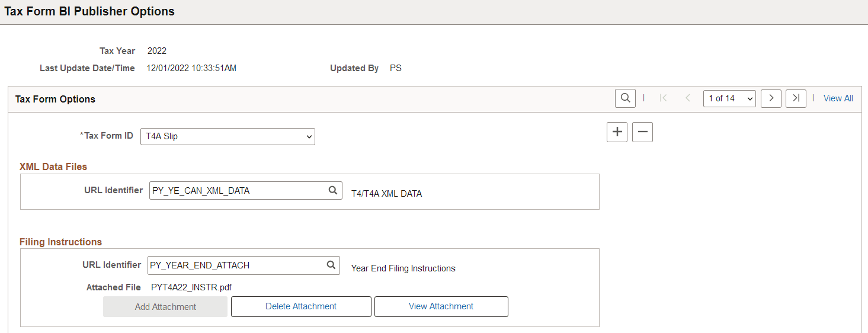Open the '1 of 14' row selector
The image size is (868, 333).
(729, 98)
